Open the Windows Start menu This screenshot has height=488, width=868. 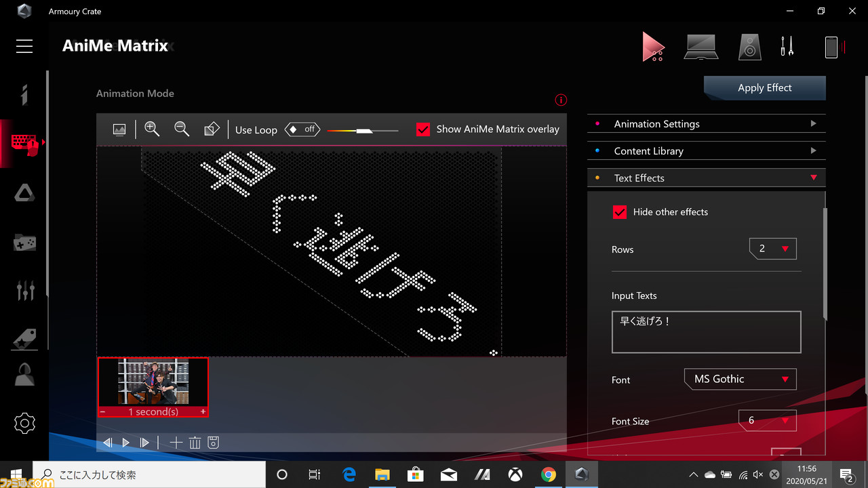(x=16, y=474)
